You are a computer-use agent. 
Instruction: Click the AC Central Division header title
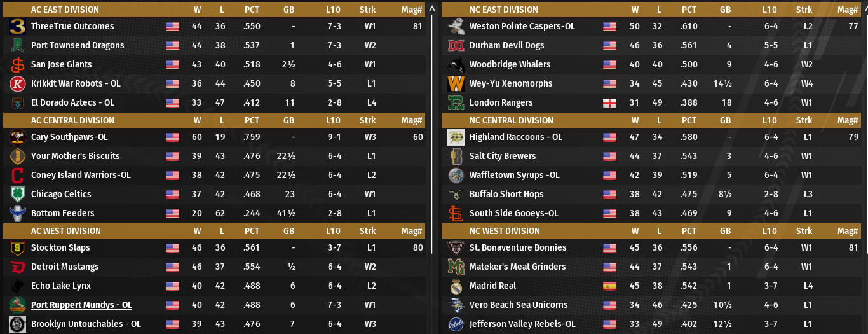click(x=72, y=121)
